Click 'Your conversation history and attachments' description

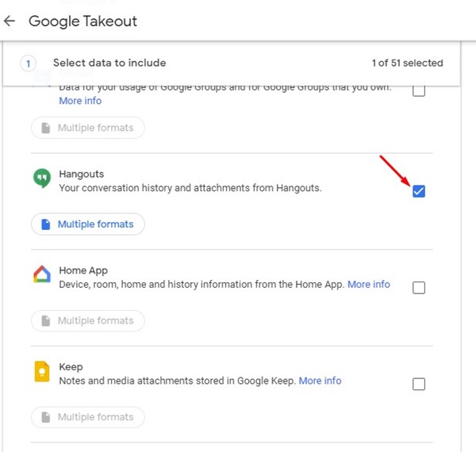[190, 188]
